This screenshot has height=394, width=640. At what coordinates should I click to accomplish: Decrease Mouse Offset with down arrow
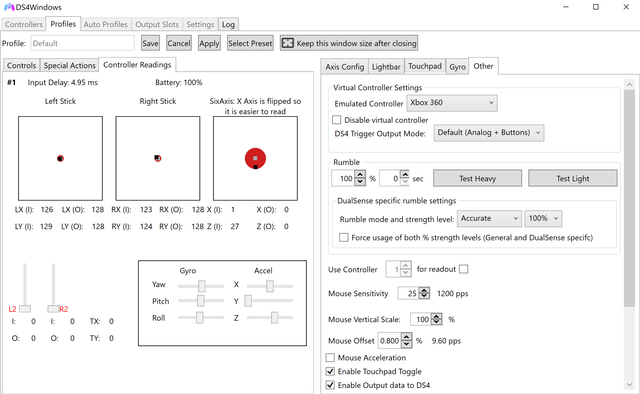pyautogui.click(x=407, y=344)
